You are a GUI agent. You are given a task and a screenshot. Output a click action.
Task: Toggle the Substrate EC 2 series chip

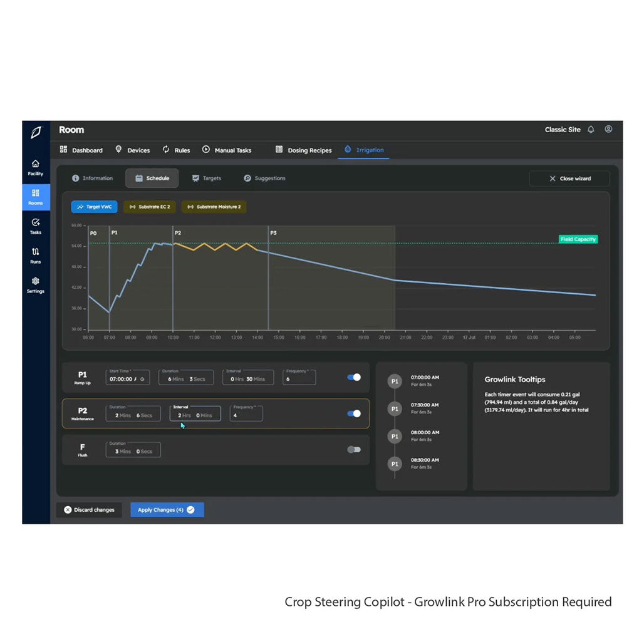click(x=150, y=207)
